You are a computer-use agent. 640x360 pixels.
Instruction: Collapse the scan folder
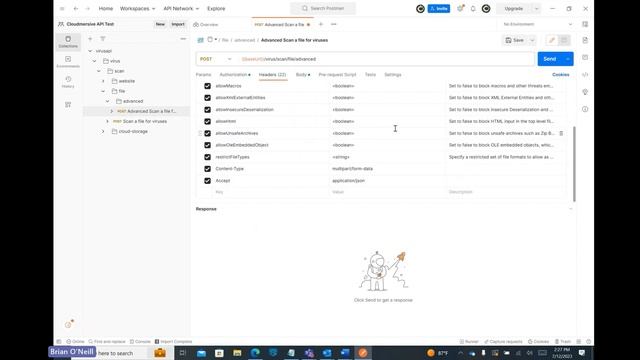(99, 71)
